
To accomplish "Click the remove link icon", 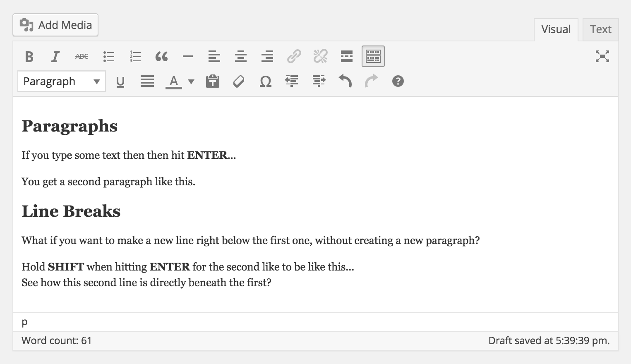I will point(320,56).
